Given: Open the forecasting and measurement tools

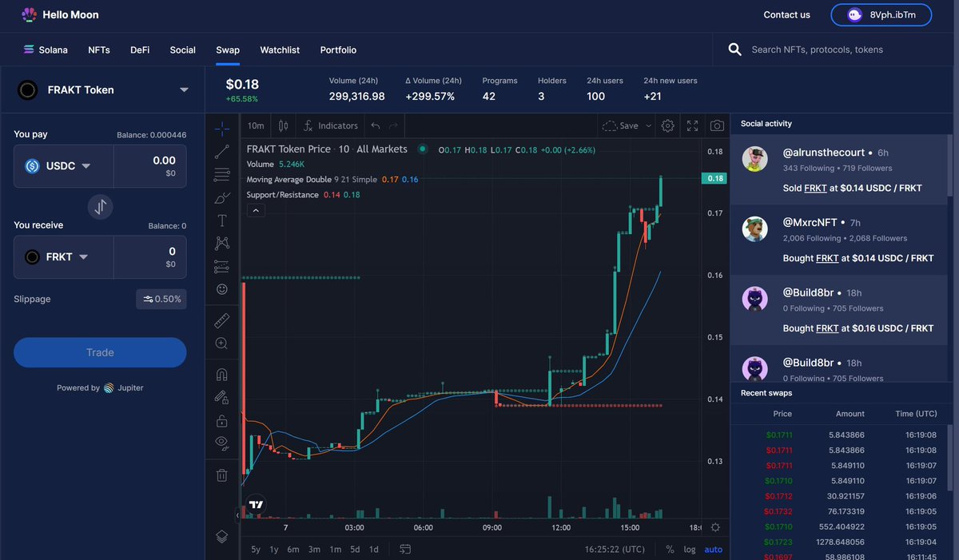Looking at the screenshot, I should click(222, 266).
